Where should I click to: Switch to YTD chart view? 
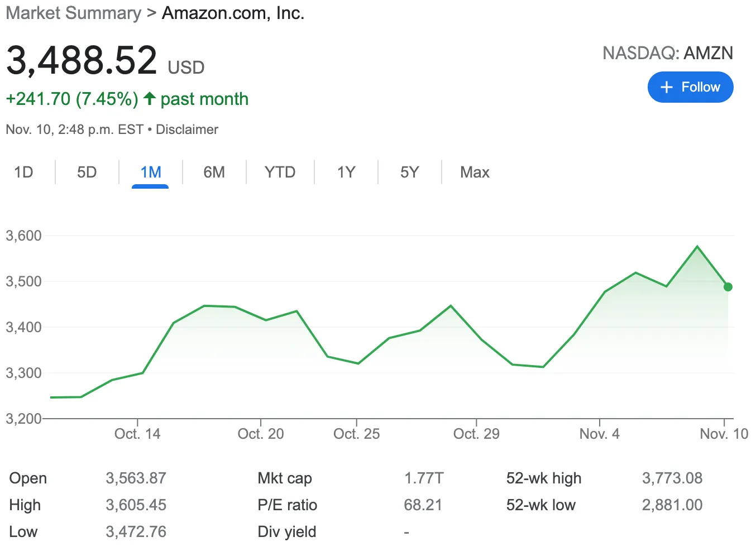point(280,172)
